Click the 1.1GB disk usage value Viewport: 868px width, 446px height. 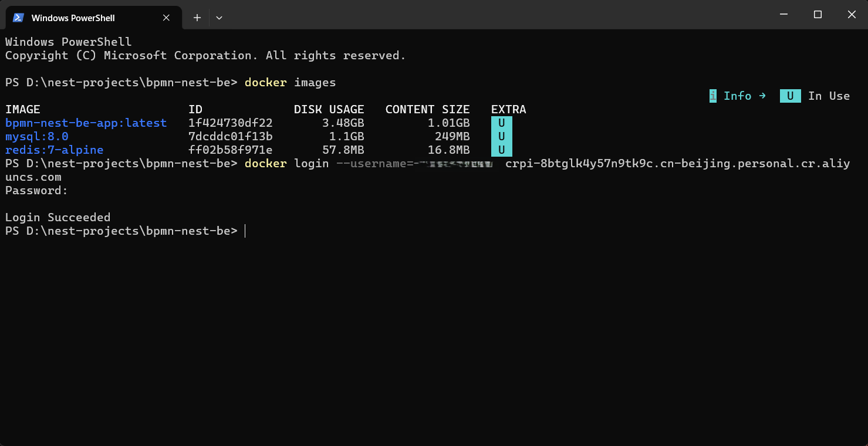(347, 136)
